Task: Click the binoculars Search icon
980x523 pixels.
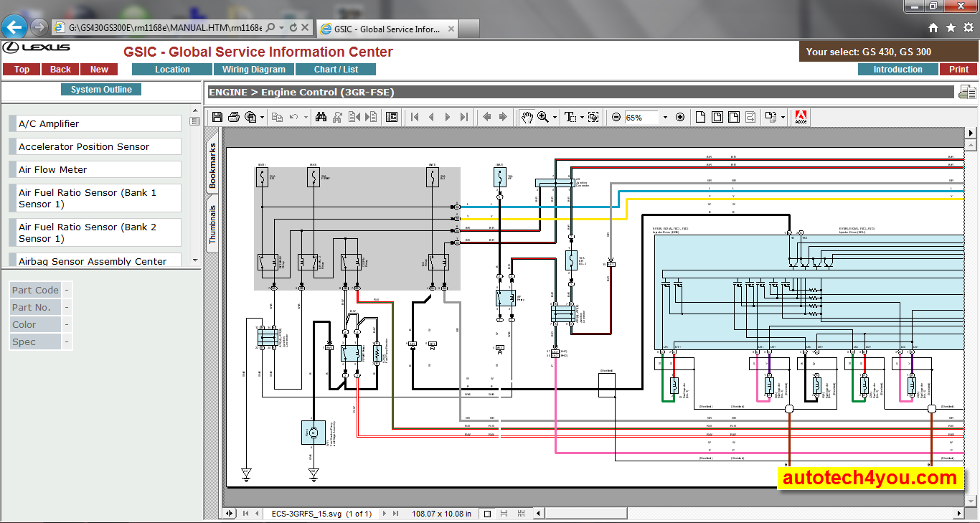Action: click(x=321, y=117)
